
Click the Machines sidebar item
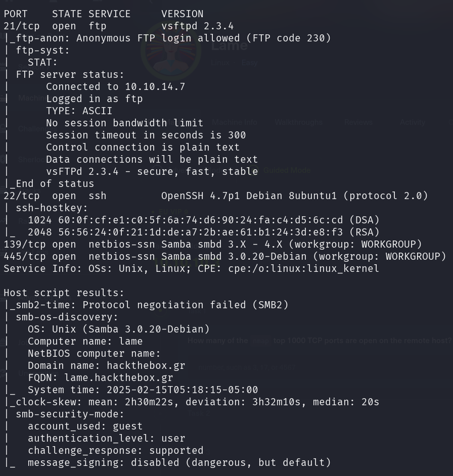point(31,98)
